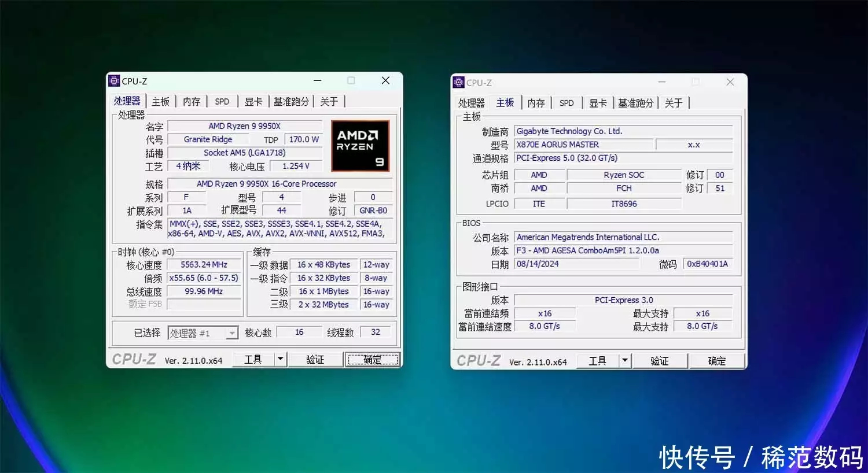This screenshot has width=868, height=473.
Task: Minimize the left CPU-Z window
Action: (x=317, y=80)
